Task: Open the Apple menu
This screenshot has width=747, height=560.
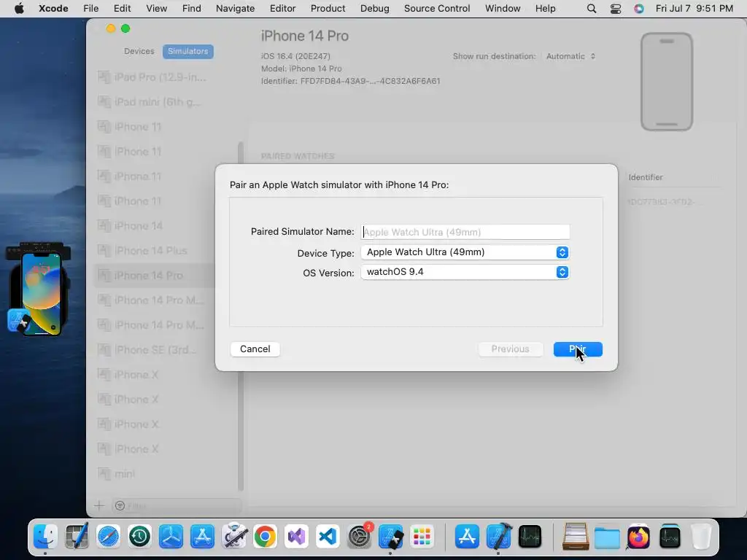Action: coord(19,9)
